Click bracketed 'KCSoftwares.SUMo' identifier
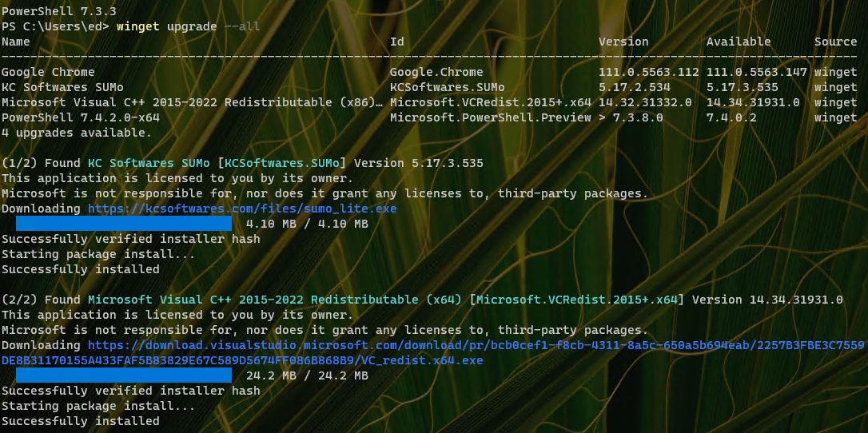Image resolution: width=868 pixels, height=433 pixels. tap(282, 163)
